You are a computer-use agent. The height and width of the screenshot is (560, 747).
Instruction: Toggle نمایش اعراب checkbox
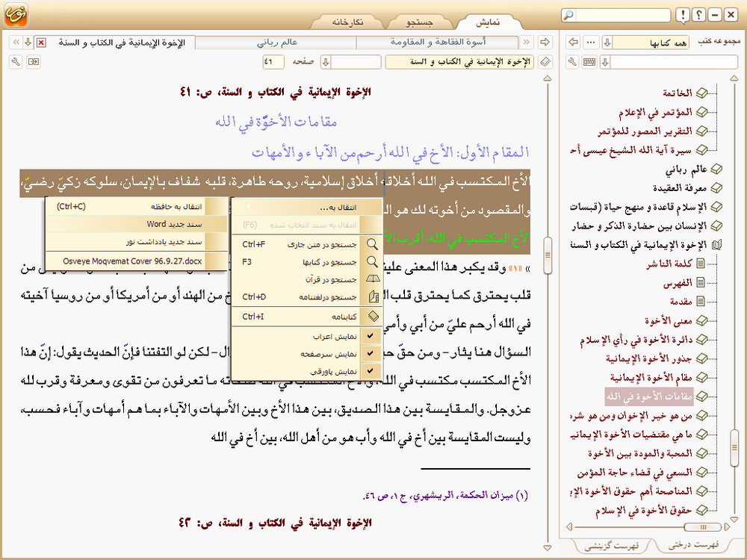tap(371, 336)
